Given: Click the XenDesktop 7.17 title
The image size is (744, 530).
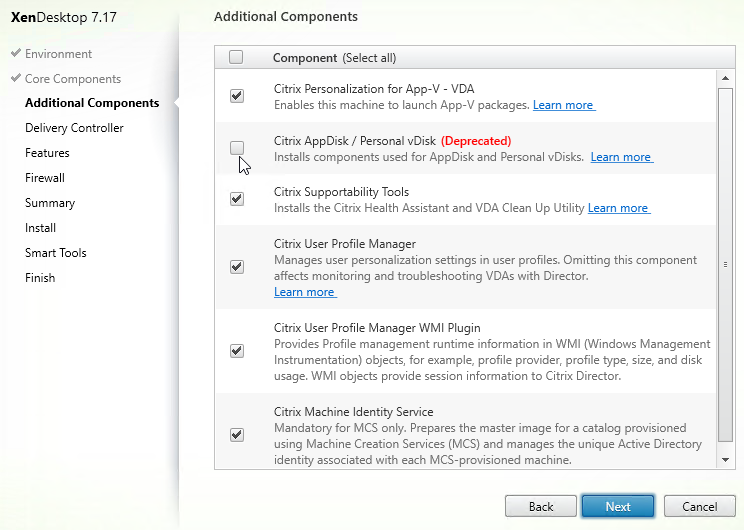Looking at the screenshot, I should pos(64,18).
